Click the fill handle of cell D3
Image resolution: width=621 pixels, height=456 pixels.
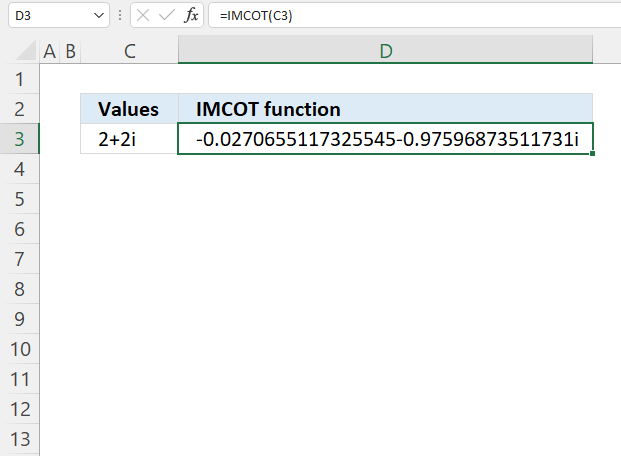pyautogui.click(x=593, y=154)
